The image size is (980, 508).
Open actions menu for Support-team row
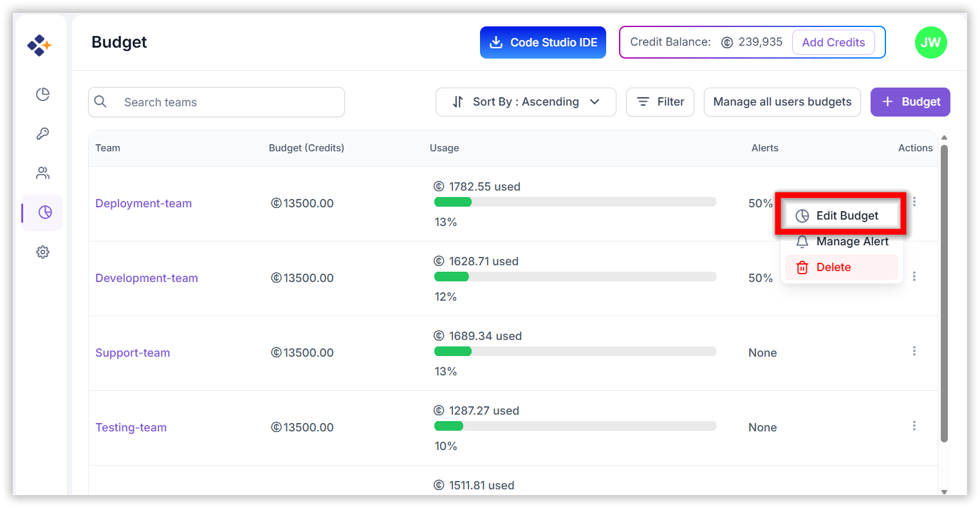coord(914,352)
